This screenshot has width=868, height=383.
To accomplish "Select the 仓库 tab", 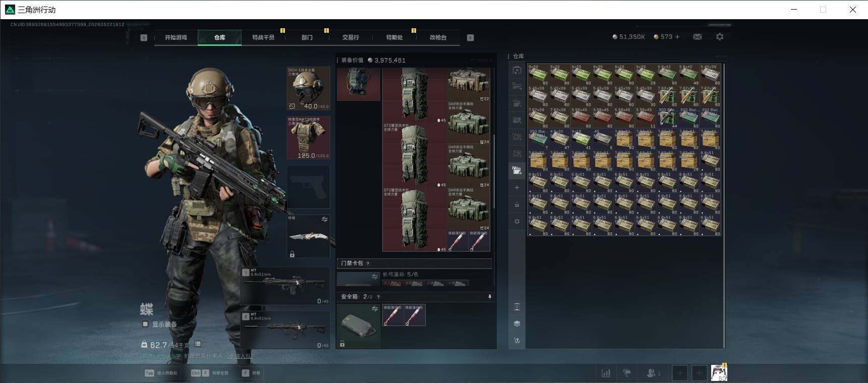I will (x=219, y=37).
